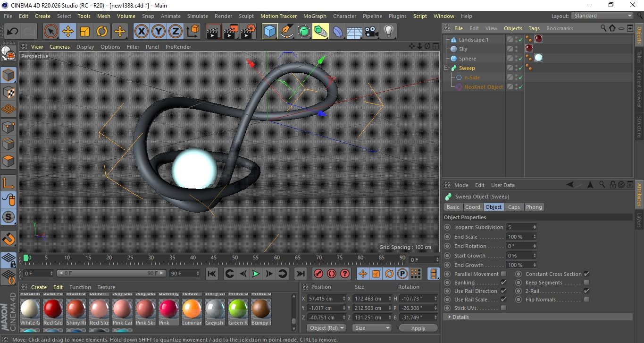Screen dimensions: 644x343
Task: Enable Stick UVs checkbox
Action: [x=503, y=308]
